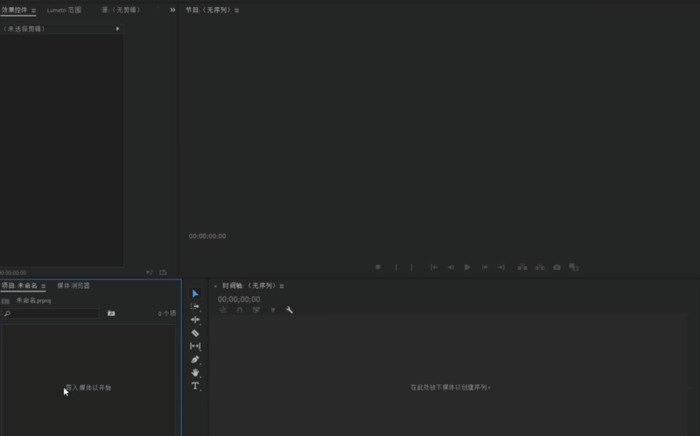Image resolution: width=700 pixels, height=436 pixels.
Task: Go to In point in Program monitor
Action: (x=433, y=267)
